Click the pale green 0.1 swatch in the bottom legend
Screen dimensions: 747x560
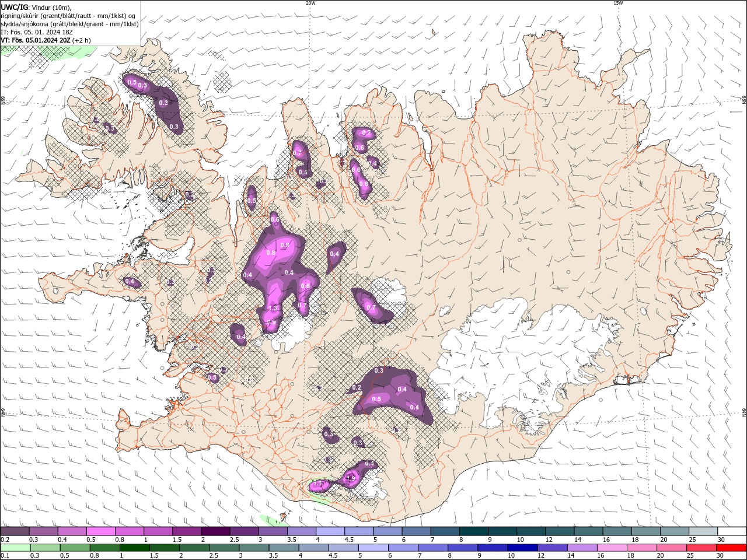point(15,548)
